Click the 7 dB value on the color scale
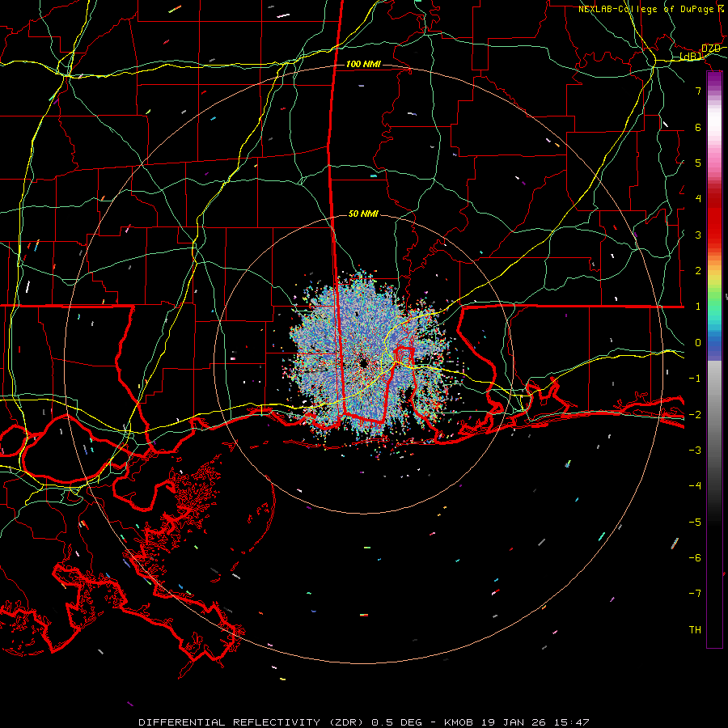The height and width of the screenshot is (728, 728). coord(698,91)
